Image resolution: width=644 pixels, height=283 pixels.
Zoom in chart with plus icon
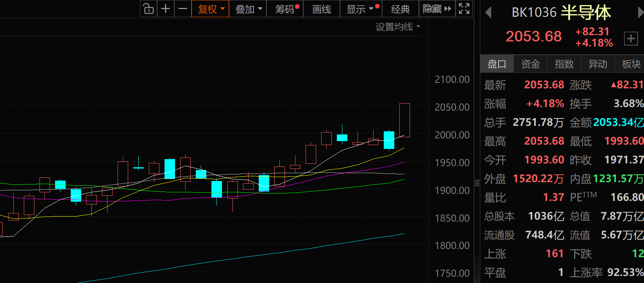(166, 9)
